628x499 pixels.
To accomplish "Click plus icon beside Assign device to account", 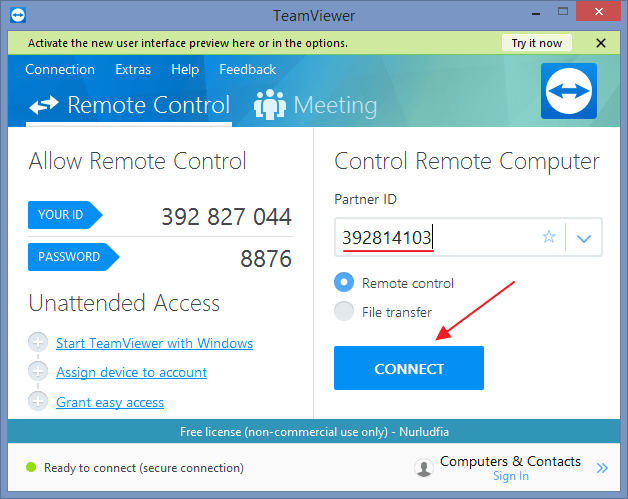I will 38,372.
